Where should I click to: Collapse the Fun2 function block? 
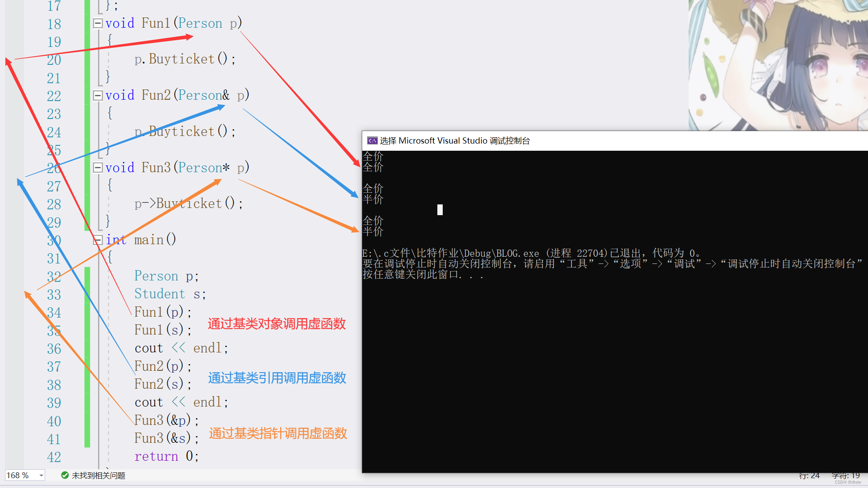[x=97, y=95]
